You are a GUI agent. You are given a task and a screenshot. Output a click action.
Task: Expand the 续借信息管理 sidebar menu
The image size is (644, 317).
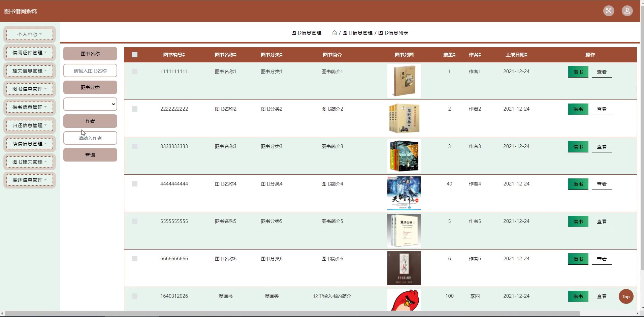tap(30, 144)
